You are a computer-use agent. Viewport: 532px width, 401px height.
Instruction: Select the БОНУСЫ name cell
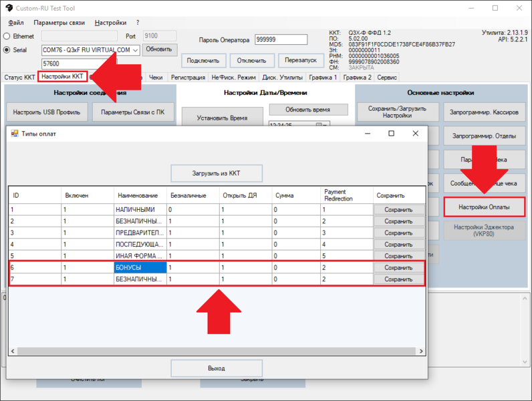pyautogui.click(x=140, y=267)
